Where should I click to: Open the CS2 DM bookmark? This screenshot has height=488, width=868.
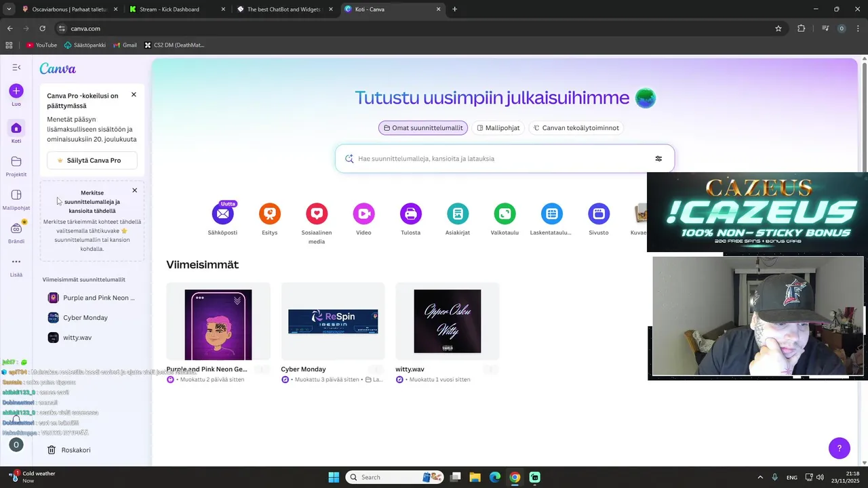pos(174,45)
